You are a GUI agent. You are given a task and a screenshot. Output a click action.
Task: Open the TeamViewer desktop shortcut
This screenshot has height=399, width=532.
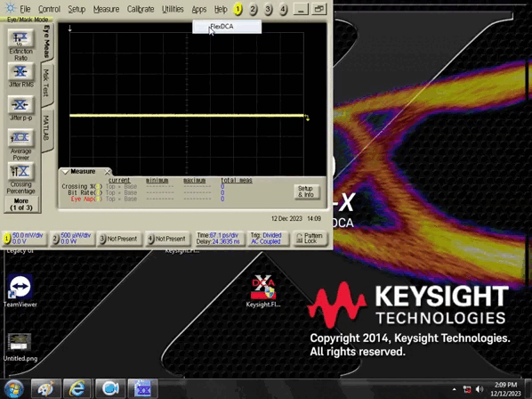[x=20, y=291]
